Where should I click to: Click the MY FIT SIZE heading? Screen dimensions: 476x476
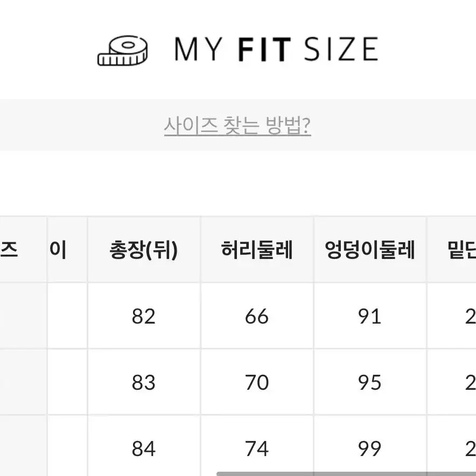point(276,49)
